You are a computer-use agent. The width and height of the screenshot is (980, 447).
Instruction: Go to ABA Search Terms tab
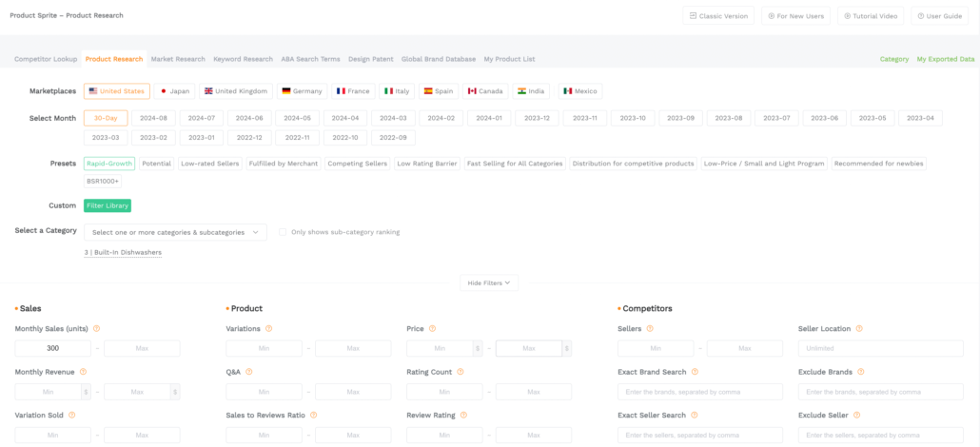[x=310, y=59]
